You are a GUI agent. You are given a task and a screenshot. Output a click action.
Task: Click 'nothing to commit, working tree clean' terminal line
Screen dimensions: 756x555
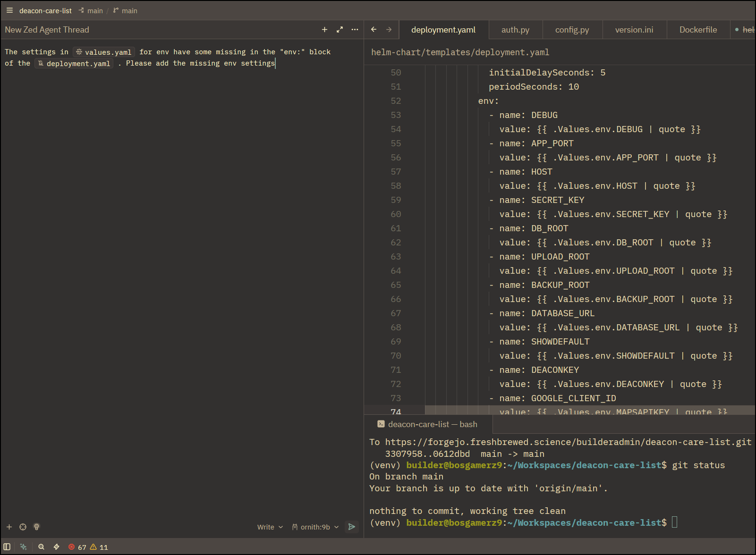[467, 511]
